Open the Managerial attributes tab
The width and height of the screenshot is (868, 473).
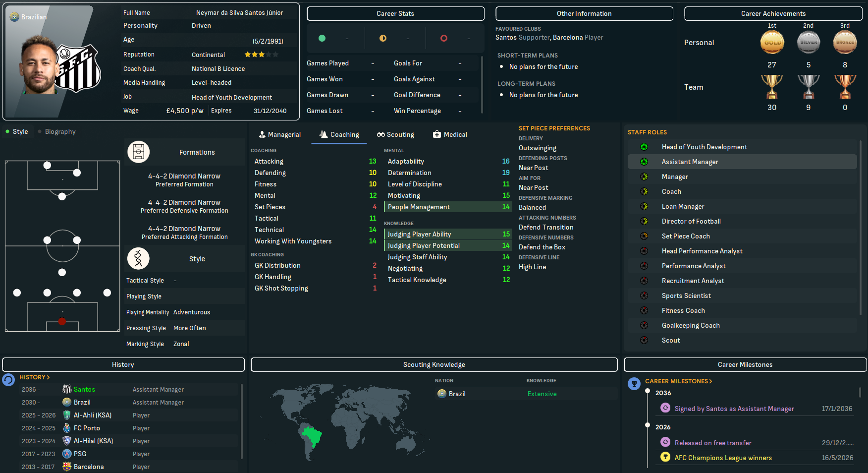(x=280, y=134)
